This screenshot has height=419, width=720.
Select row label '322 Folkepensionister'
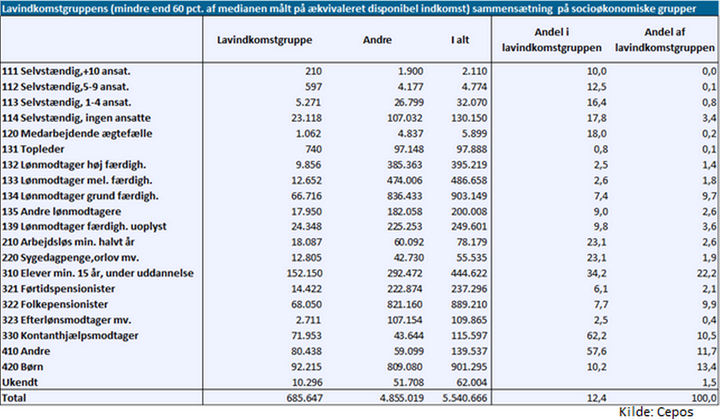tap(59, 303)
